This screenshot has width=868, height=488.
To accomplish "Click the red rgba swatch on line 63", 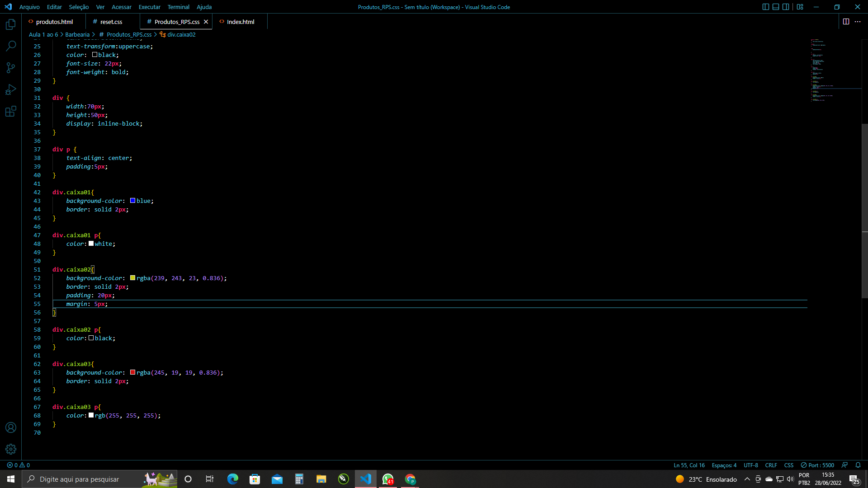I will [x=132, y=372].
